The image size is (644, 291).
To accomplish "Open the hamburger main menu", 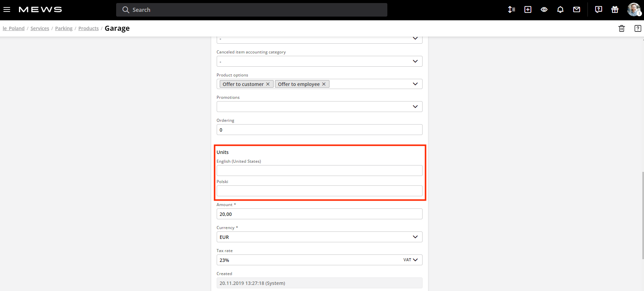I will [7, 9].
